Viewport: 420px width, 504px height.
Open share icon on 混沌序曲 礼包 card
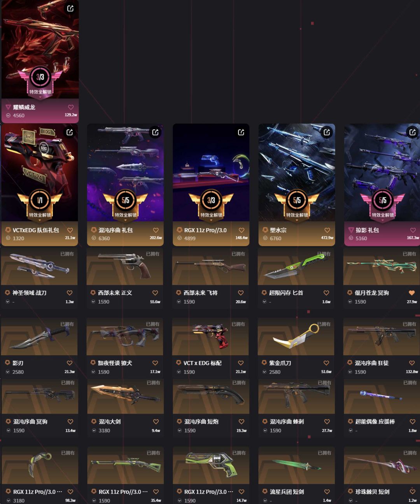(156, 133)
